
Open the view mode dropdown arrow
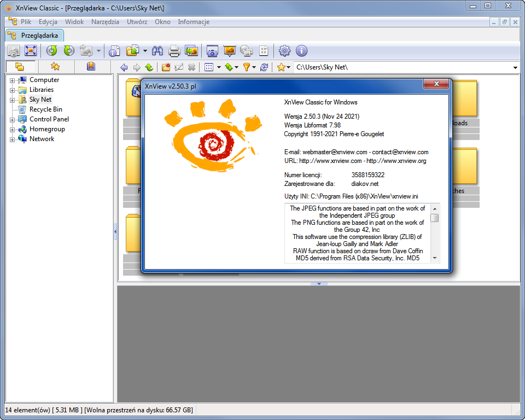point(219,67)
